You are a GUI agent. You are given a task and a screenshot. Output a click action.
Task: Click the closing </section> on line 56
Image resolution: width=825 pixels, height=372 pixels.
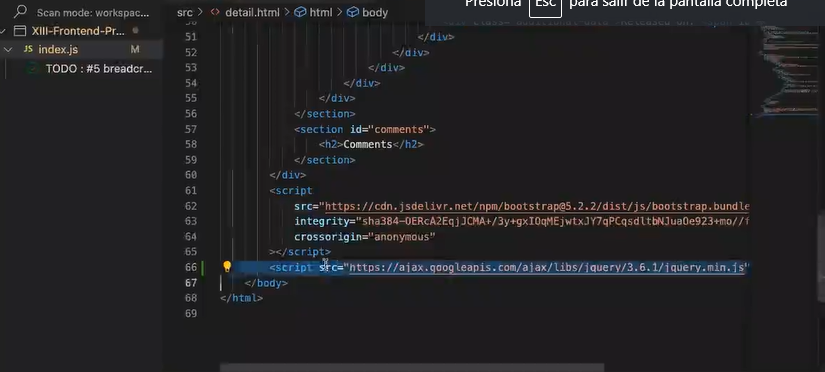325,114
